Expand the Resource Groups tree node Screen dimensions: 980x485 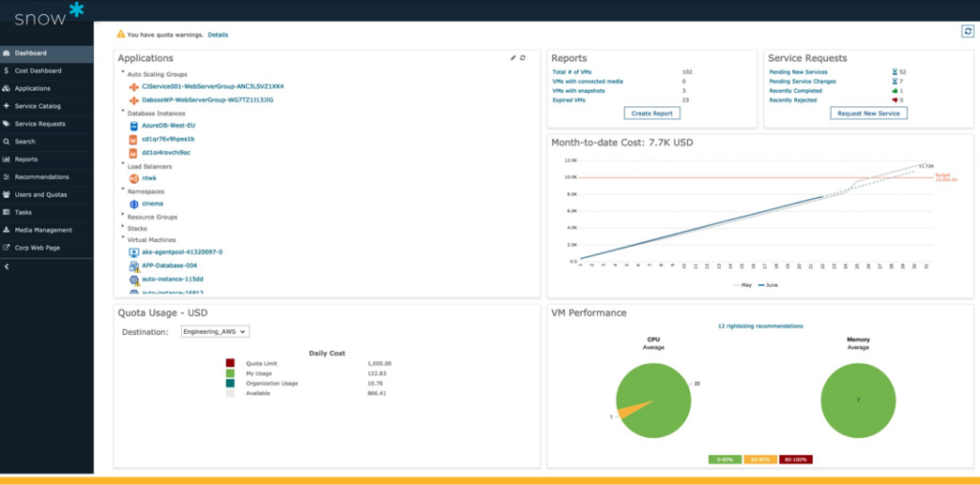tap(122, 216)
